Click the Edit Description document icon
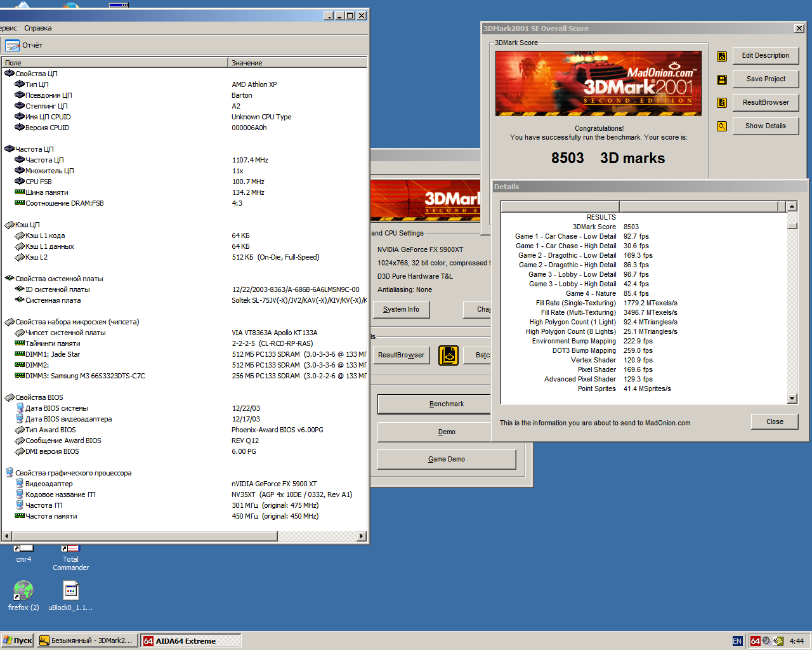This screenshot has height=650, width=812. (722, 56)
